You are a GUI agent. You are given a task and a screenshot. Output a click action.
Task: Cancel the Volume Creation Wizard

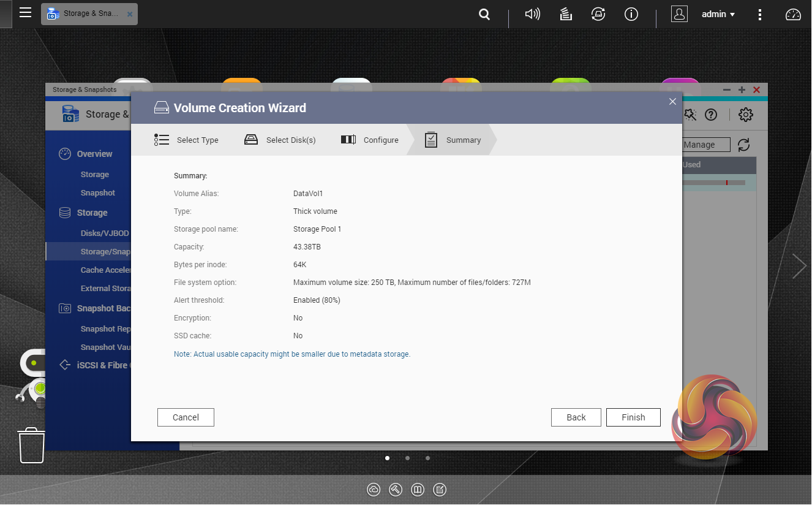click(x=186, y=417)
